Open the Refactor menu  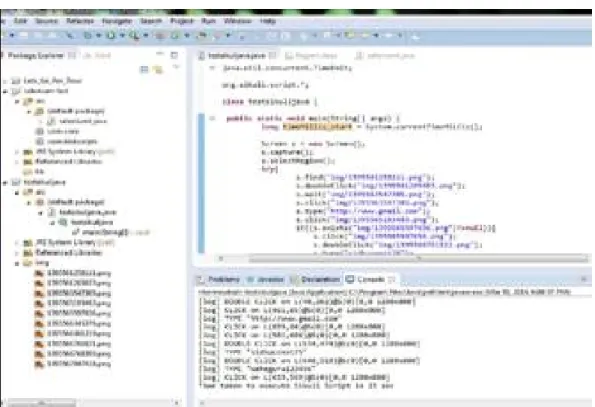[x=80, y=21]
